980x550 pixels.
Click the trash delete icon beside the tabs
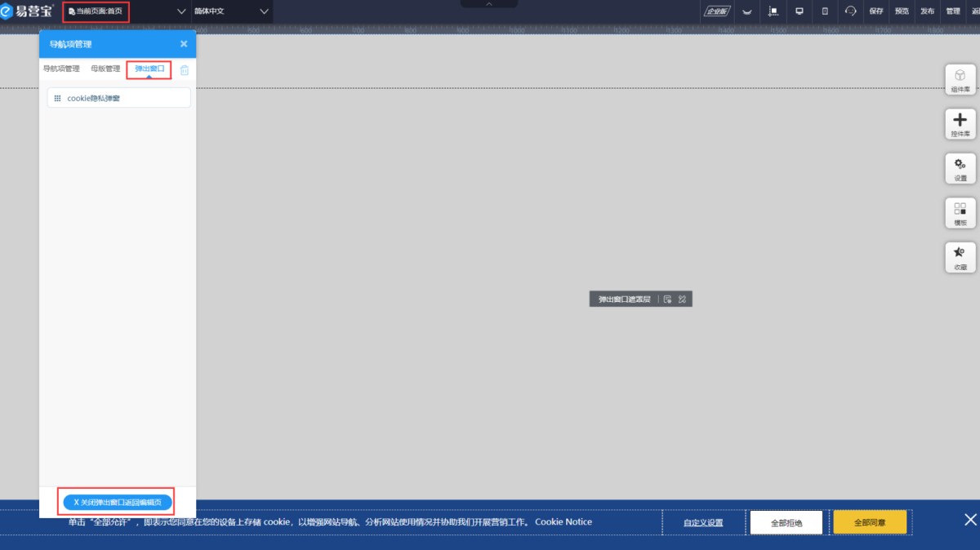click(185, 69)
